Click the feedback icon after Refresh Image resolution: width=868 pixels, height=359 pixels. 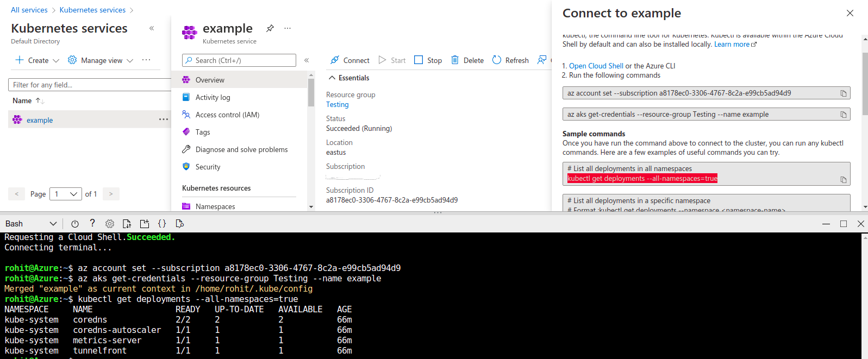pyautogui.click(x=542, y=60)
